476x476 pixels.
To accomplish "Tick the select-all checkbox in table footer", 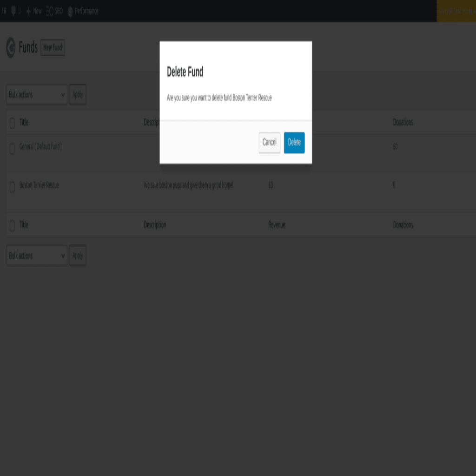I will [12, 225].
